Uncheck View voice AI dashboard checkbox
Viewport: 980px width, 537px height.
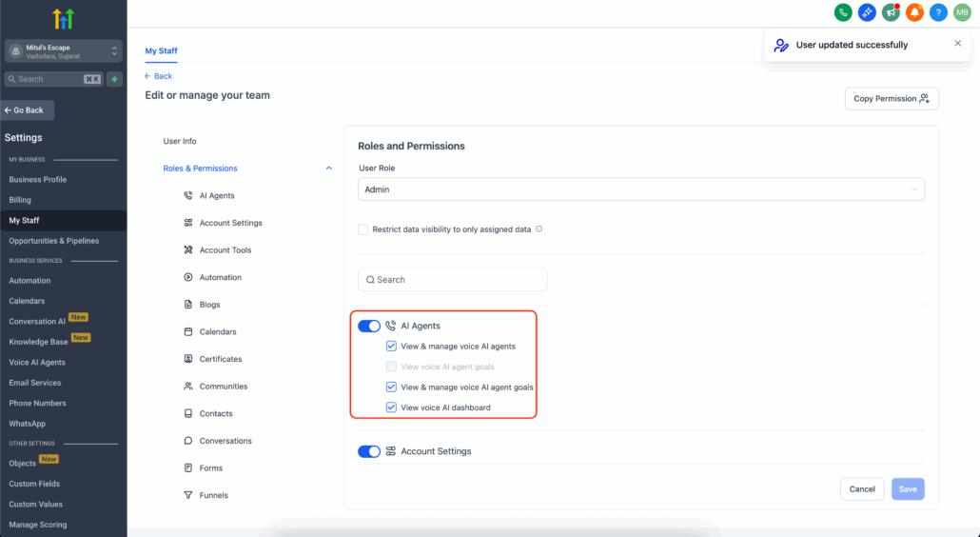pos(391,408)
